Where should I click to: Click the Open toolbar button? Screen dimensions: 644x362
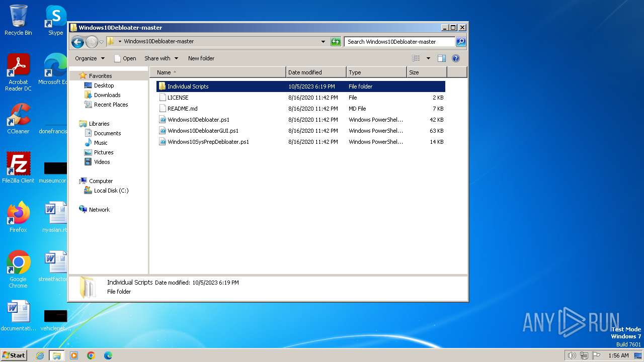125,58
